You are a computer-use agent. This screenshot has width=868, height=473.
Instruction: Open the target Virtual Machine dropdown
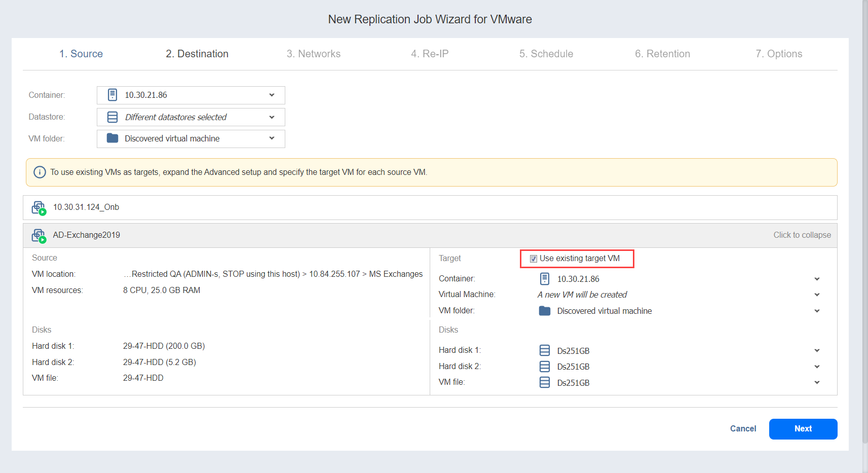tap(817, 295)
